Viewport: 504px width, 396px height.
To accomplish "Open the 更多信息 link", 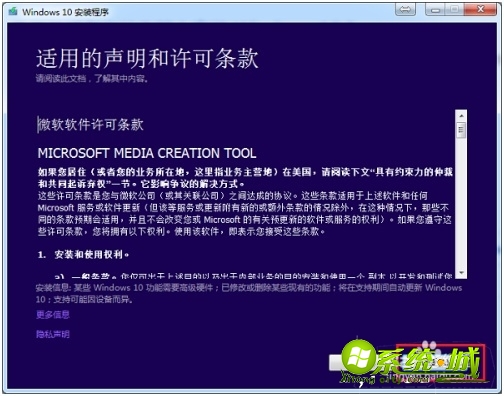I will click(x=53, y=314).
